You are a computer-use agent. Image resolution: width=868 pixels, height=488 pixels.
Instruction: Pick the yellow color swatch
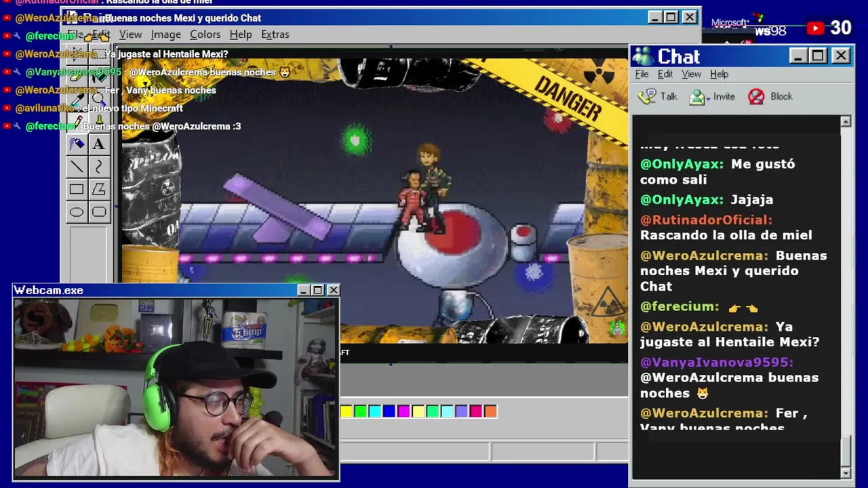[347, 411]
